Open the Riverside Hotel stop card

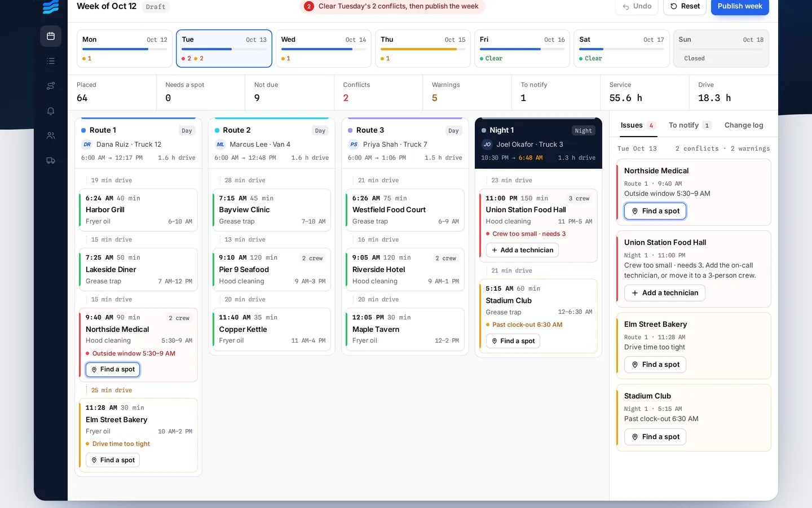(x=405, y=270)
